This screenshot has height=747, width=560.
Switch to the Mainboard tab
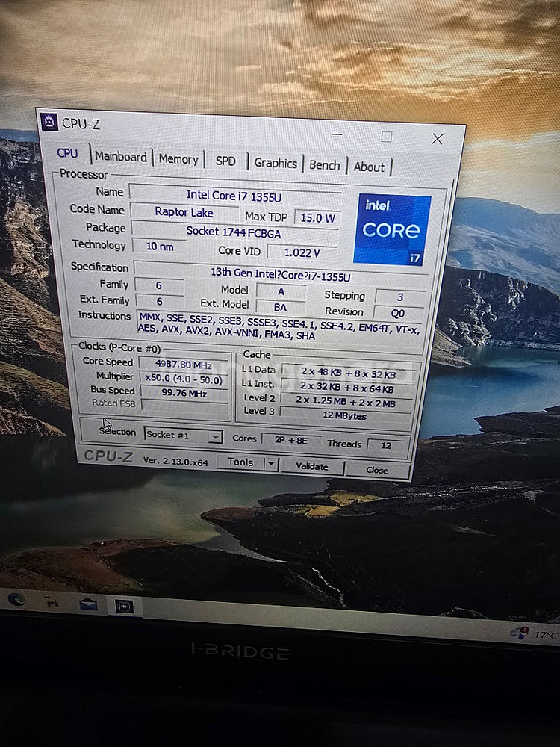120,156
